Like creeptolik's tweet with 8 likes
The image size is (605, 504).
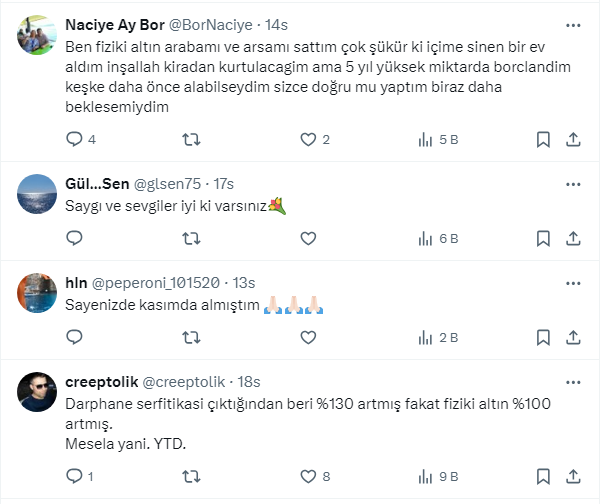pyautogui.click(x=308, y=476)
